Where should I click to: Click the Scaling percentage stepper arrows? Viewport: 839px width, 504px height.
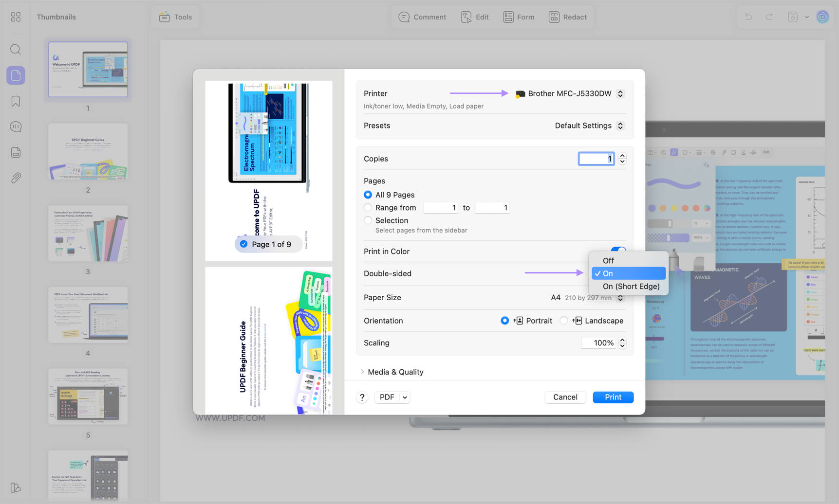(622, 343)
